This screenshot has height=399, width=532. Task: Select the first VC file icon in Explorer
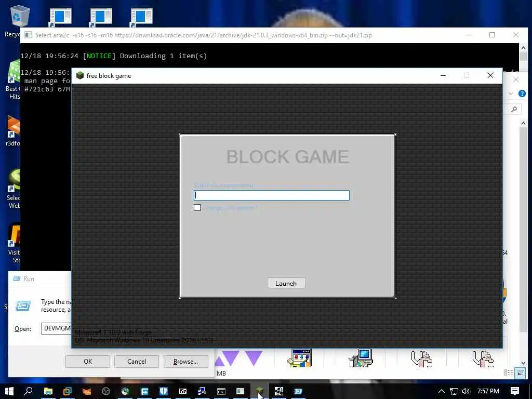pos(422,359)
